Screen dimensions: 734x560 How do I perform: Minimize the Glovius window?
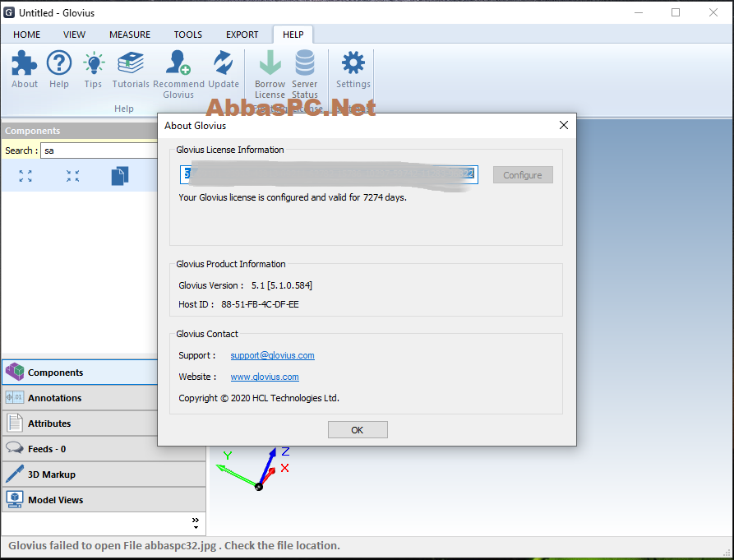click(x=639, y=12)
